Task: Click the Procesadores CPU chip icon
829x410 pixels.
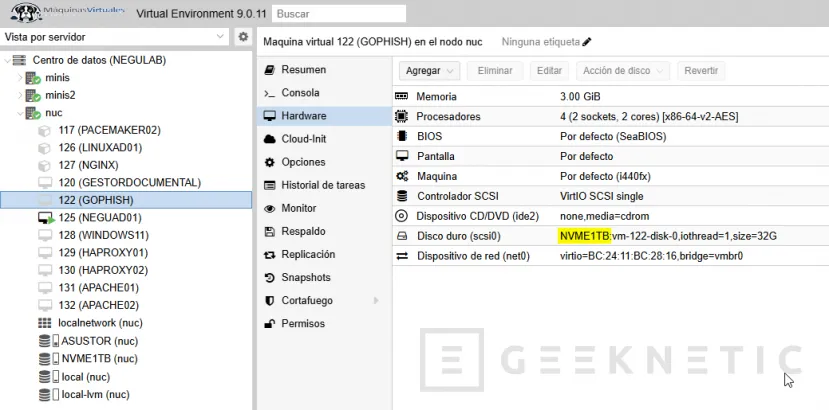Action: coord(402,116)
